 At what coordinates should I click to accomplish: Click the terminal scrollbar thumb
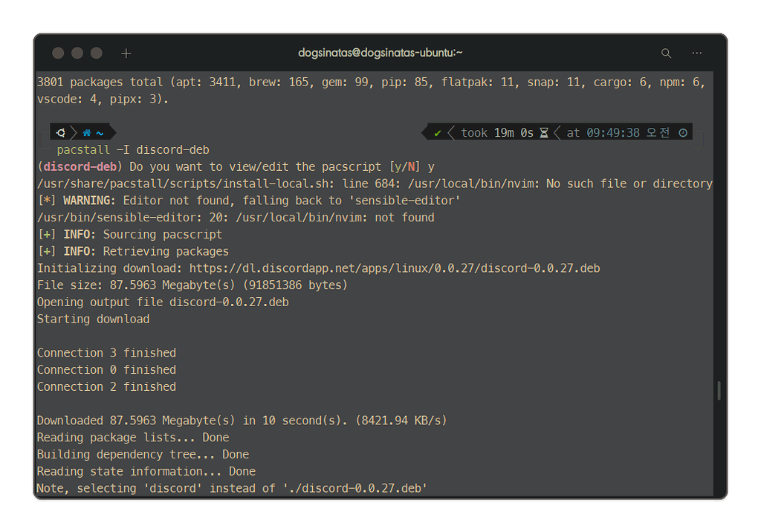[719, 390]
